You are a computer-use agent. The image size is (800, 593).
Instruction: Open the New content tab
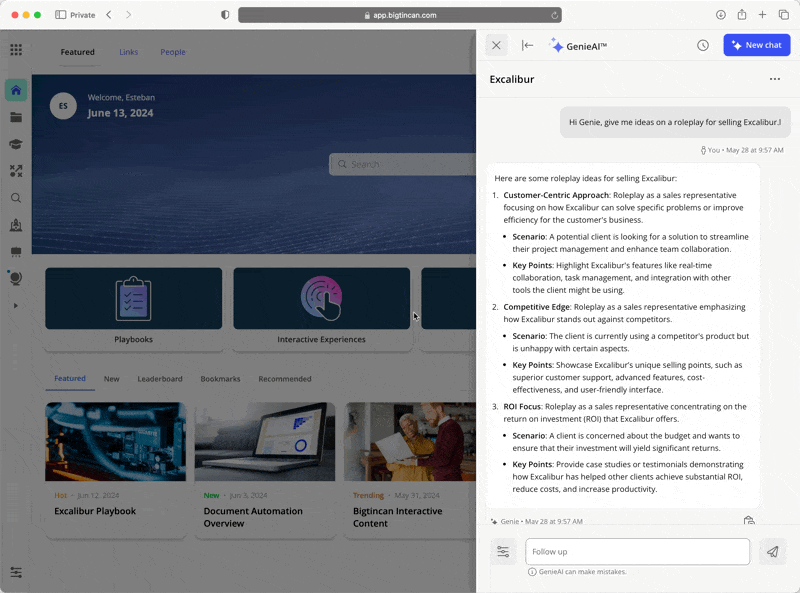click(x=111, y=379)
